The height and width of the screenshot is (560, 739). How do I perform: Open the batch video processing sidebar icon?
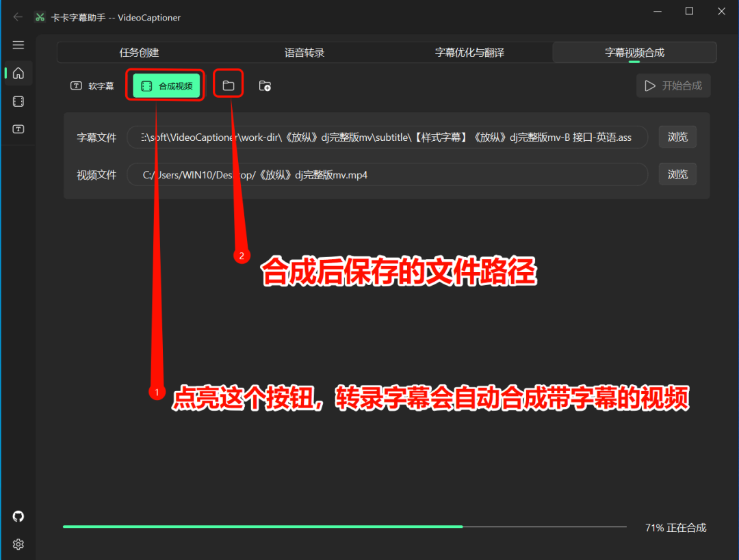tap(18, 101)
